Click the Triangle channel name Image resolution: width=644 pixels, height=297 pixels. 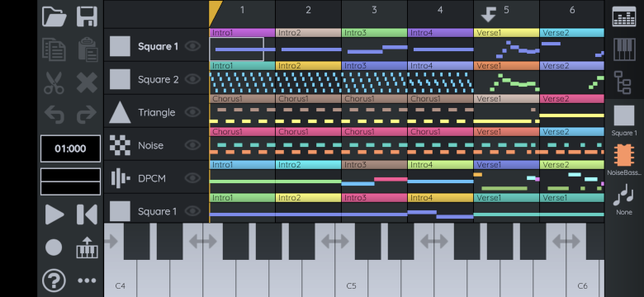(x=157, y=112)
